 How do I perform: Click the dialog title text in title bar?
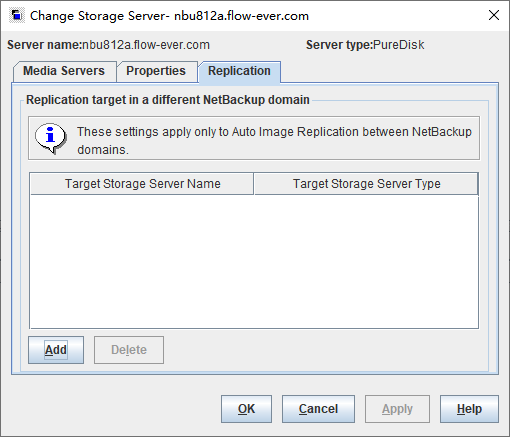pyautogui.click(x=169, y=16)
